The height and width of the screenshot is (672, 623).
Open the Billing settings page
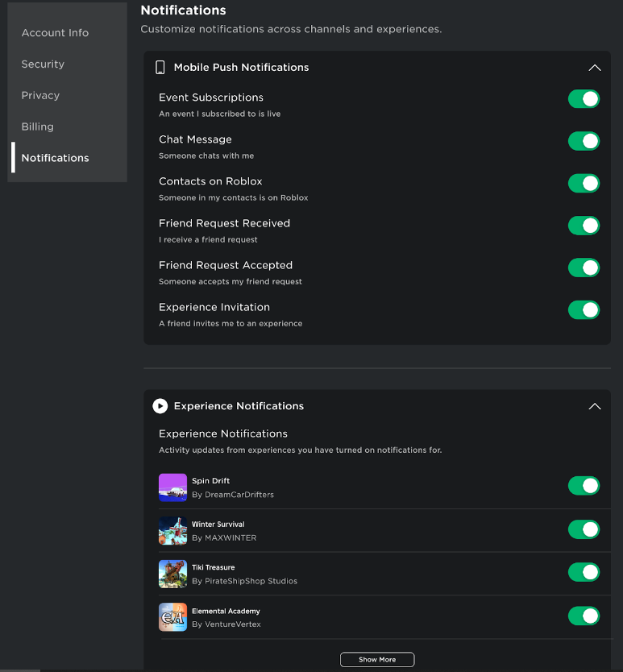pos(37,127)
